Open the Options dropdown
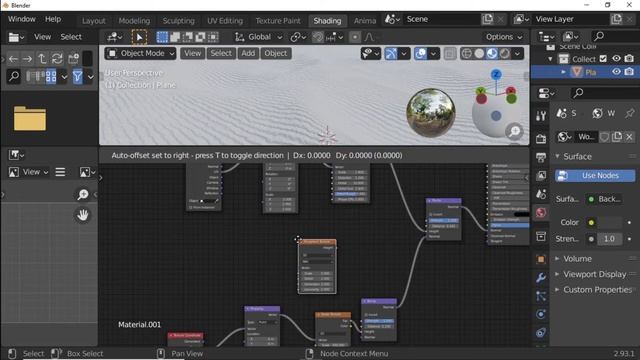This screenshot has height=360, width=640. click(x=504, y=37)
